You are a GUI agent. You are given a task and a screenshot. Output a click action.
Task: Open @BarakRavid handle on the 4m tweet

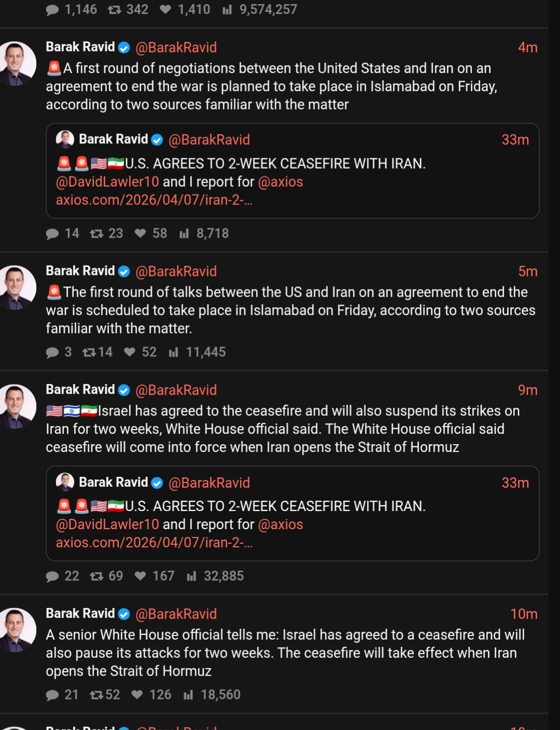click(176, 48)
